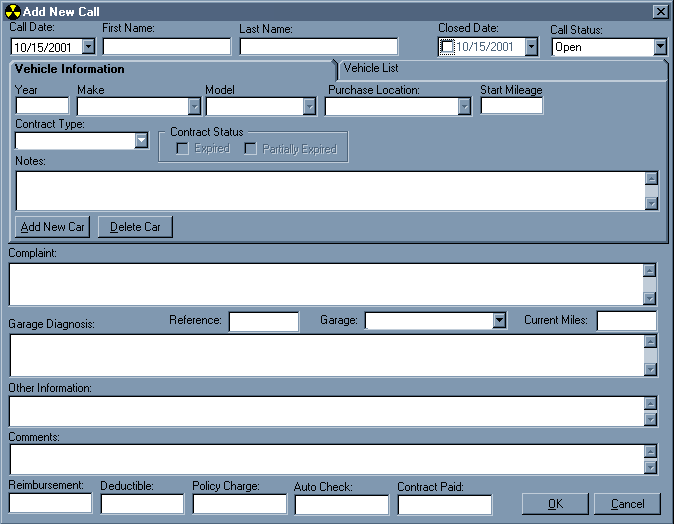Expand the Contract Type dropdown
Image resolution: width=674 pixels, height=524 pixels.
pos(141,141)
